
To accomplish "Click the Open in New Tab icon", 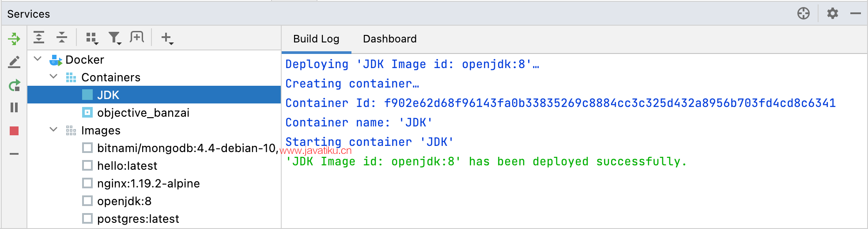I will [137, 37].
